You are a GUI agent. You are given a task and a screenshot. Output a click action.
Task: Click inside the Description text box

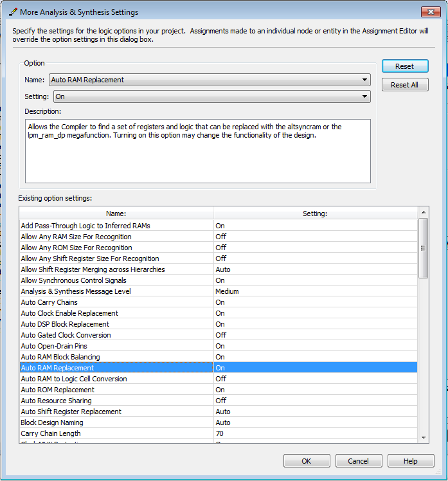click(x=197, y=151)
